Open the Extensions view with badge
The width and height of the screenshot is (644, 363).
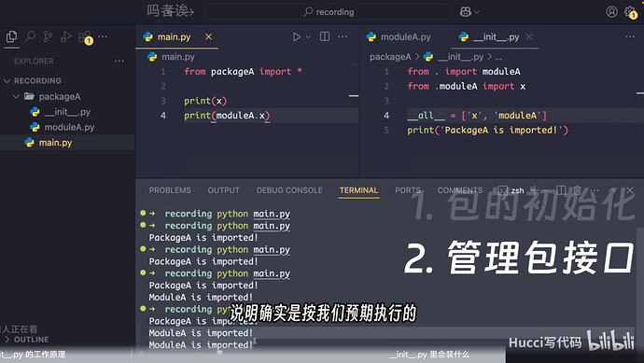(x=85, y=37)
